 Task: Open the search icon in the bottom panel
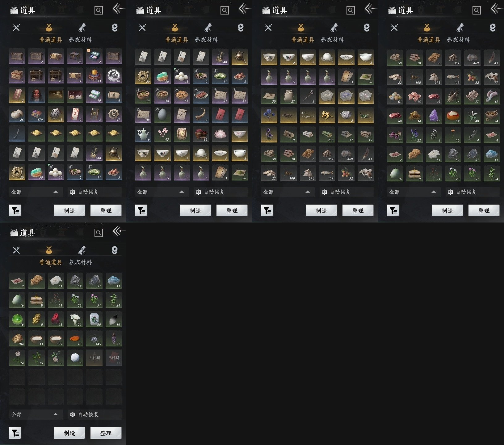pos(99,233)
